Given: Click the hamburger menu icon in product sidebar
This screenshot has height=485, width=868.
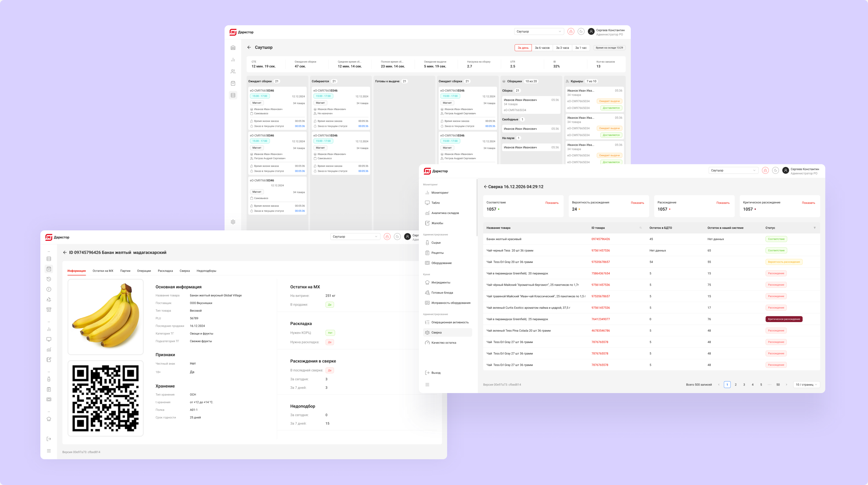Looking at the screenshot, I should coord(49,451).
